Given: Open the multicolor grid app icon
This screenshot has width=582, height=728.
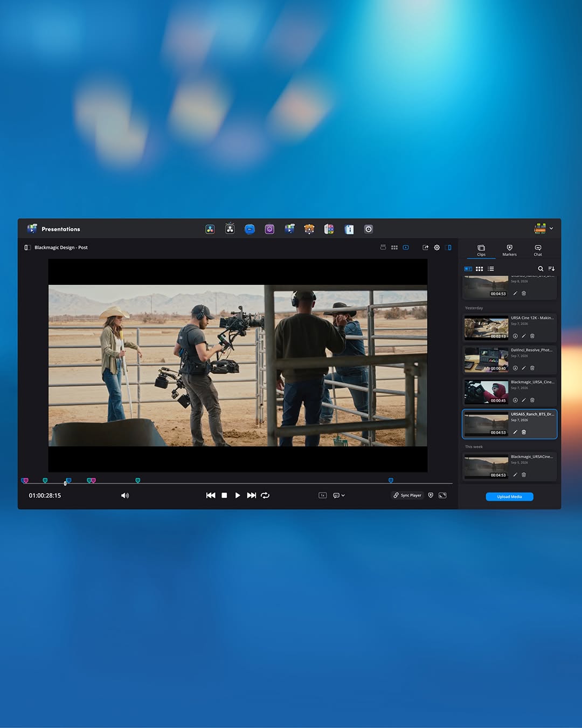Looking at the screenshot, I should pyautogui.click(x=329, y=229).
